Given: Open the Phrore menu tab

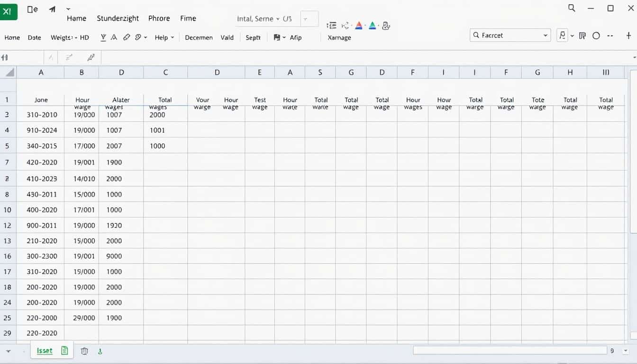Looking at the screenshot, I should tap(159, 18).
